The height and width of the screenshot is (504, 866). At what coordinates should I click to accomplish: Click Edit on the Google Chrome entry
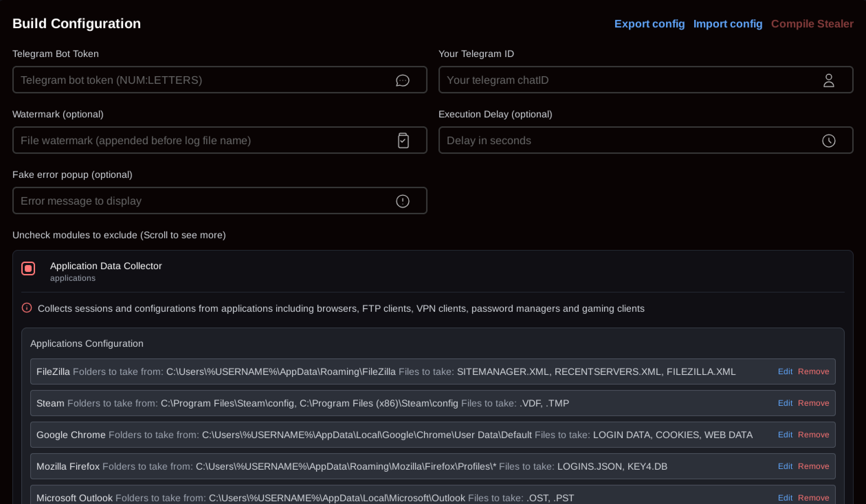tap(786, 435)
